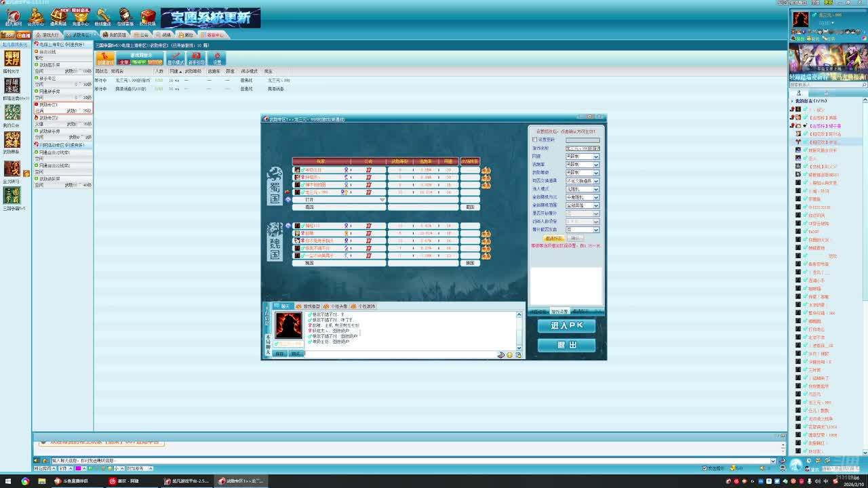Open Chrome from the Windows taskbar
Image resolution: width=868 pixels, height=488 pixels.
tap(25, 481)
